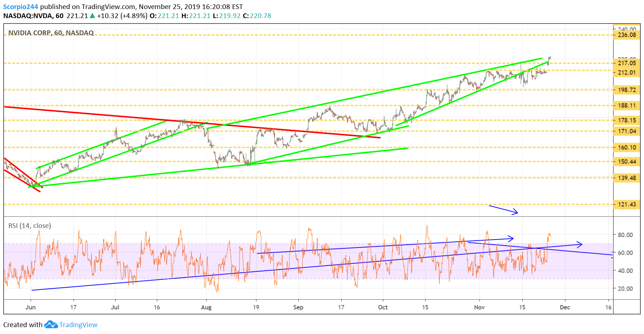Click the green up-triangle change indicator
Image resolution: width=644 pixels, height=334 pixels.
93,16
